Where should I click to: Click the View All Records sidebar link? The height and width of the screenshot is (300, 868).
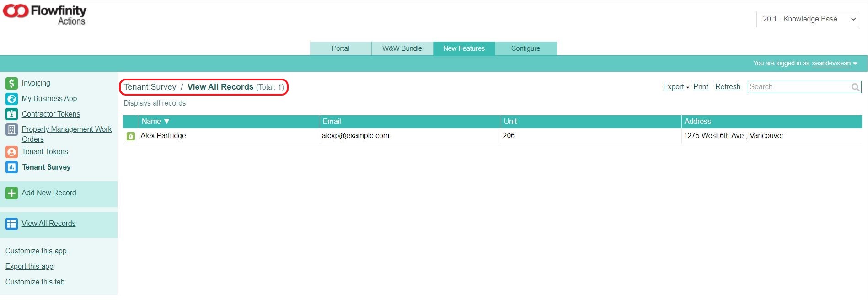(48, 224)
